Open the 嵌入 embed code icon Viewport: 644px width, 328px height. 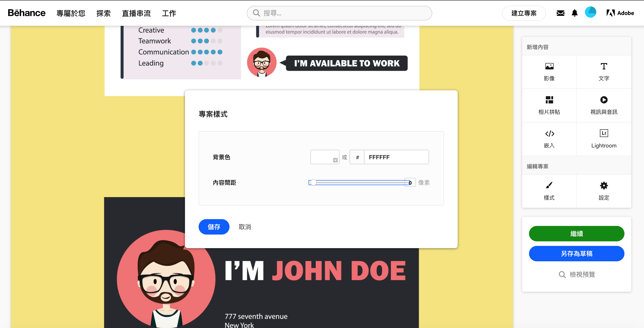coord(549,134)
